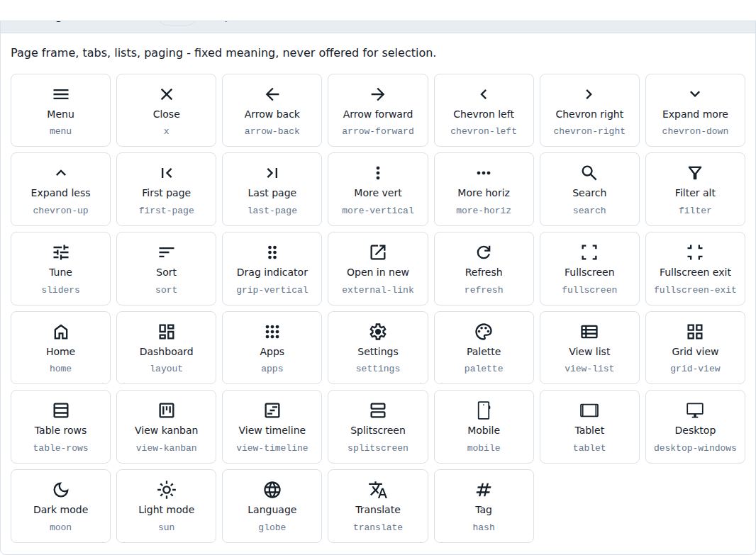Click the Grid view icon
This screenshot has height=555, width=756.
point(695,332)
